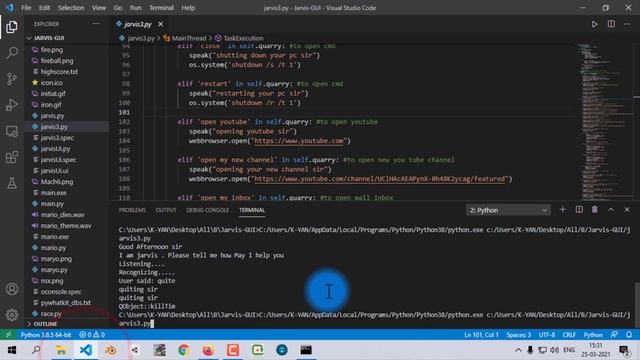Change Python language mode in status bar

point(593,335)
